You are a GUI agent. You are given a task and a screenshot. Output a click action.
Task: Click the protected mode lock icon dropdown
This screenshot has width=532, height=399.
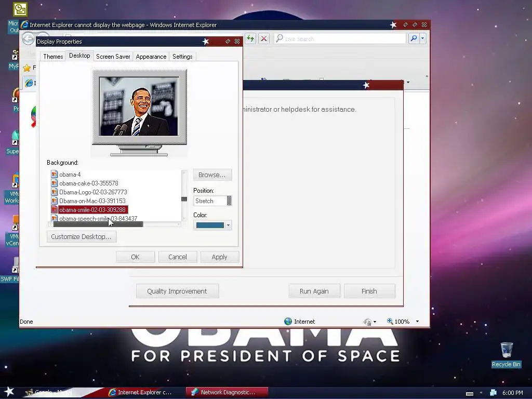click(369, 322)
